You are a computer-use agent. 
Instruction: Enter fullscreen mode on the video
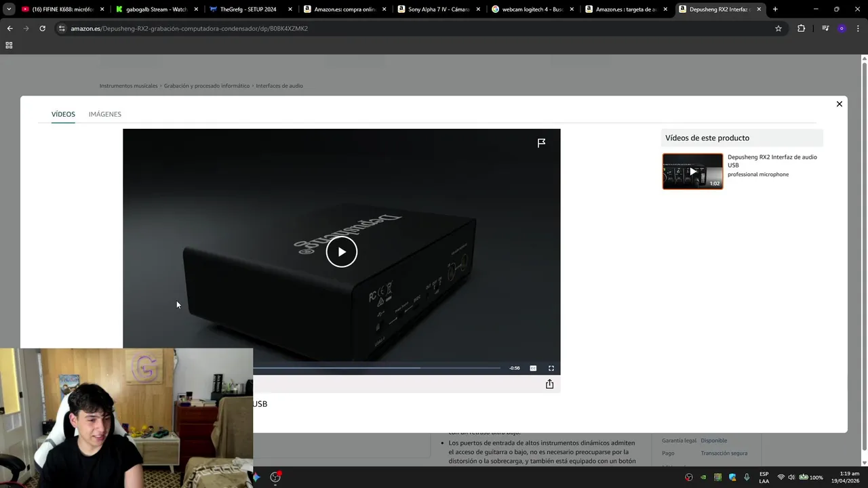pyautogui.click(x=551, y=368)
